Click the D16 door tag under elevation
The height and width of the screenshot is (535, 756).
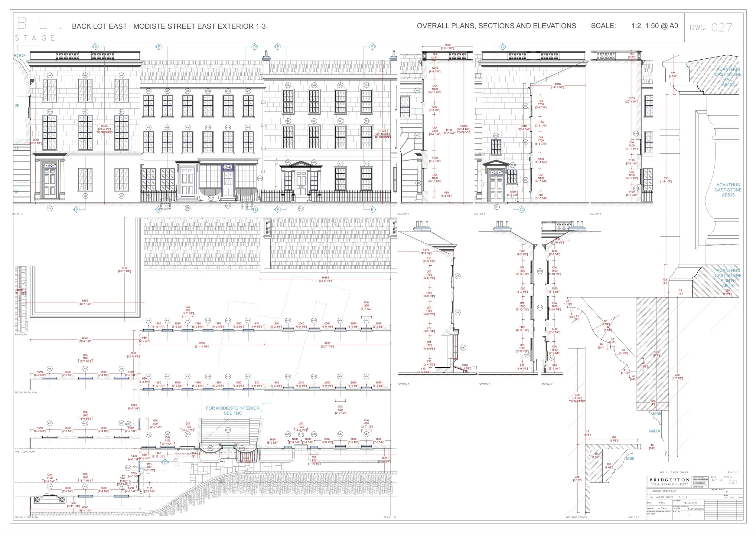(49, 208)
